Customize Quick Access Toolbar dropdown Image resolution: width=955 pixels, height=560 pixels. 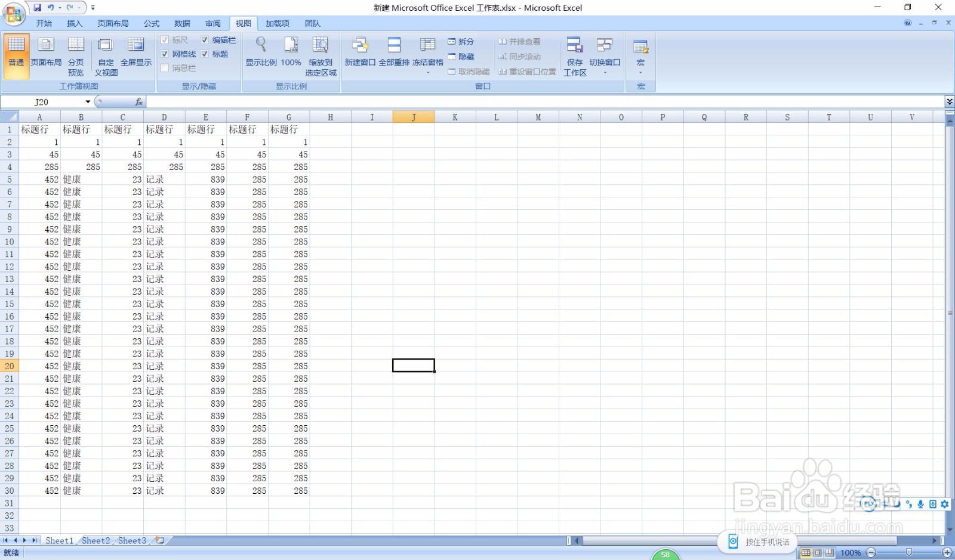[x=93, y=8]
